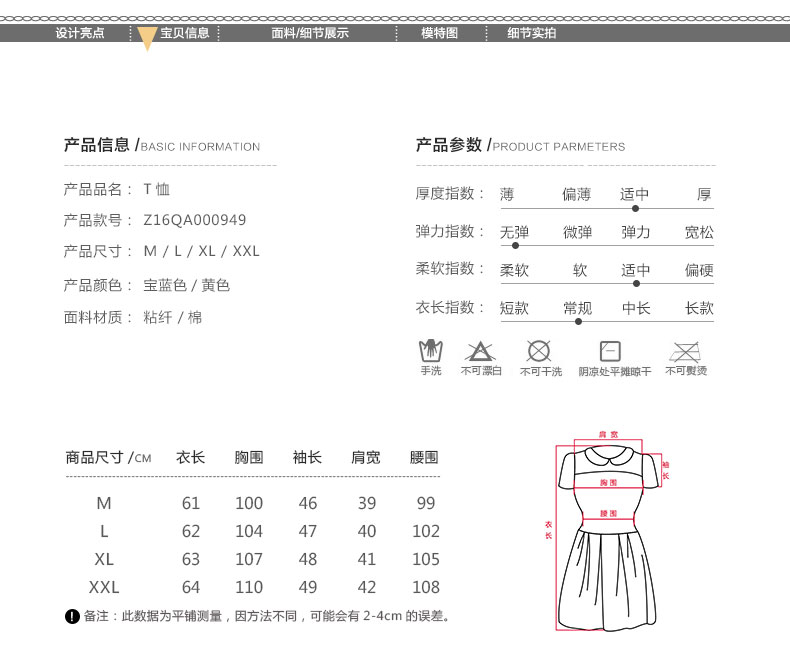This screenshot has width=790, height=647.
Task: Click the thickness slider dot under 适中
Action: [x=635, y=208]
